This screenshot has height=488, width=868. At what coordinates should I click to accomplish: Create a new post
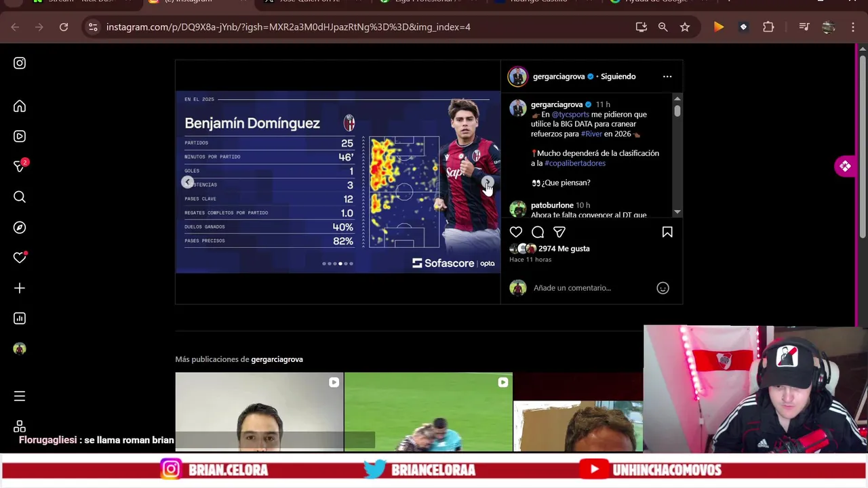pyautogui.click(x=20, y=288)
